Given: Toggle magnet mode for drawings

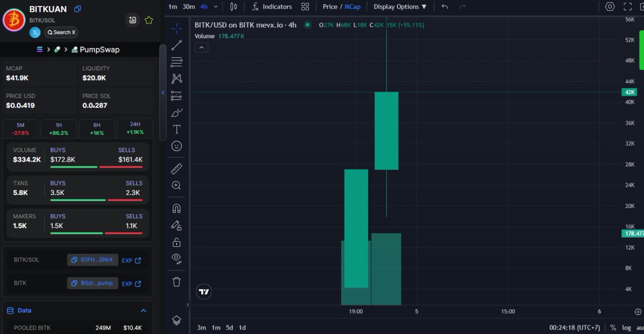Looking at the screenshot, I should [x=177, y=208].
